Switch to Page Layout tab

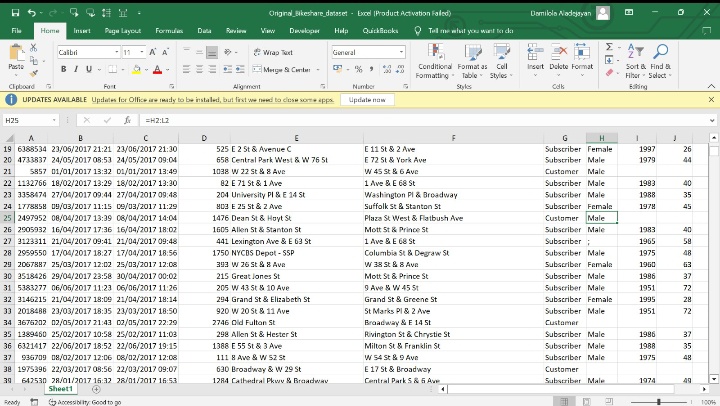point(123,31)
